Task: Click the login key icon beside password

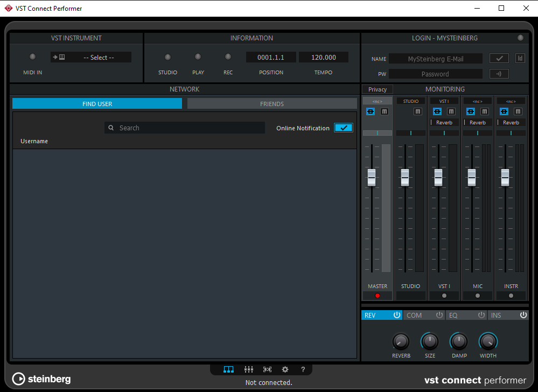Action: pyautogui.click(x=499, y=74)
